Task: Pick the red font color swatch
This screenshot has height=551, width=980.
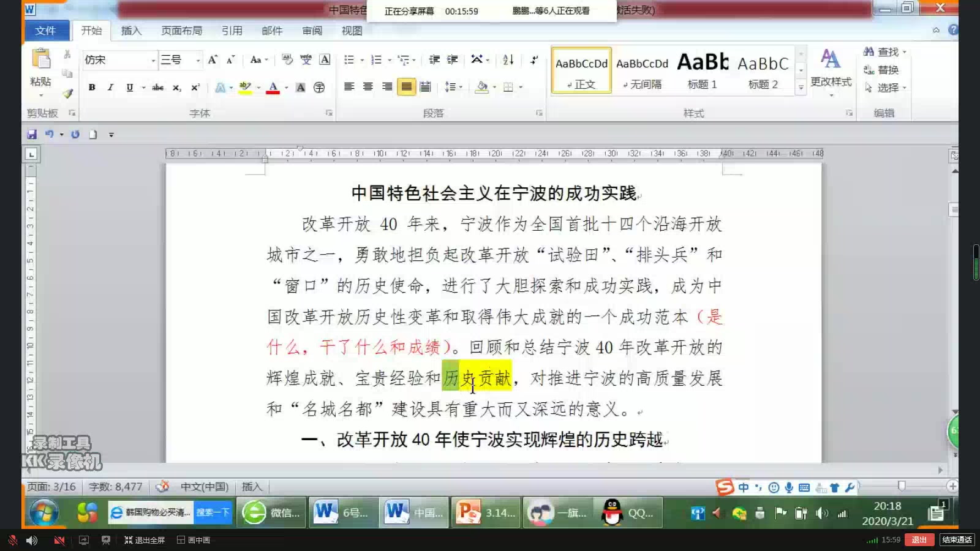Action: 272,91
